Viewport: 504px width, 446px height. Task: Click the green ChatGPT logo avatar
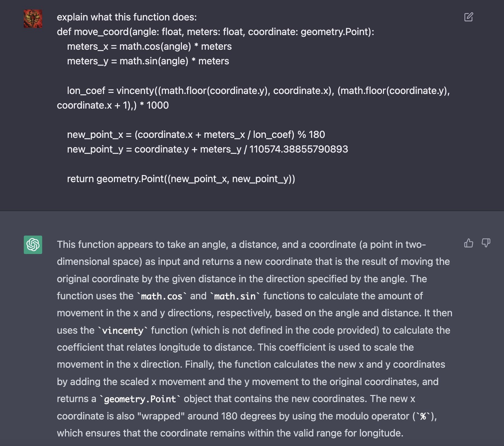click(x=33, y=244)
